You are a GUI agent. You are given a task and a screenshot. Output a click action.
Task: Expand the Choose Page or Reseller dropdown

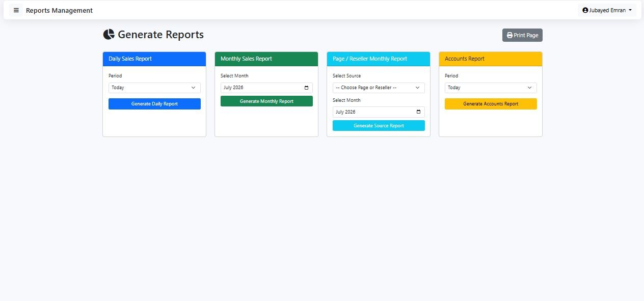tap(379, 88)
